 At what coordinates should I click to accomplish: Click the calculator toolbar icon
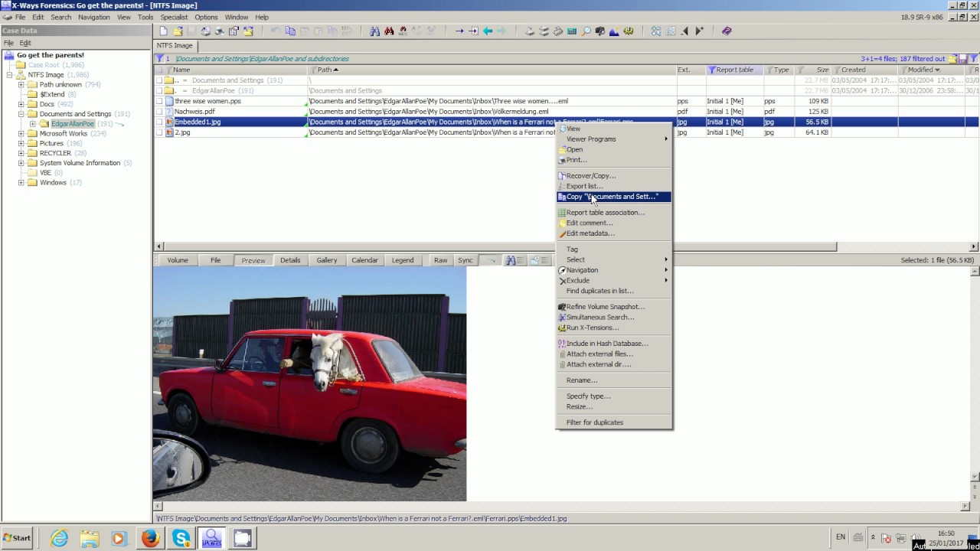[x=572, y=31]
